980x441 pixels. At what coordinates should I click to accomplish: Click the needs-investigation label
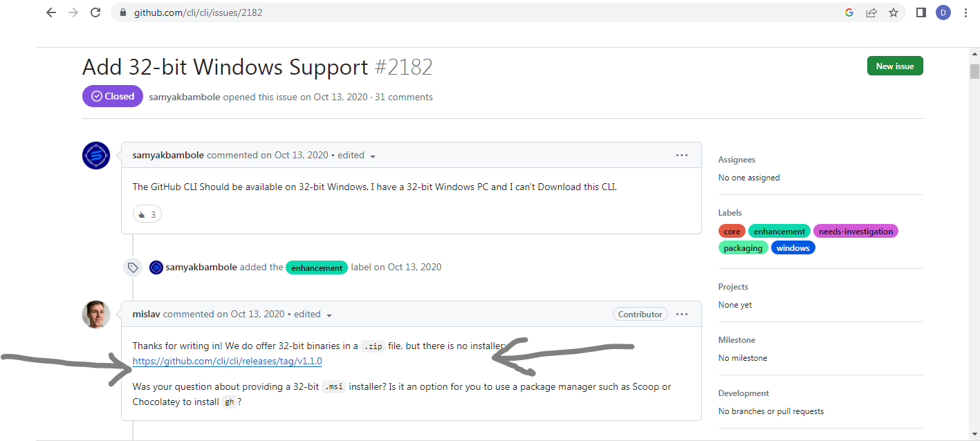856,232
